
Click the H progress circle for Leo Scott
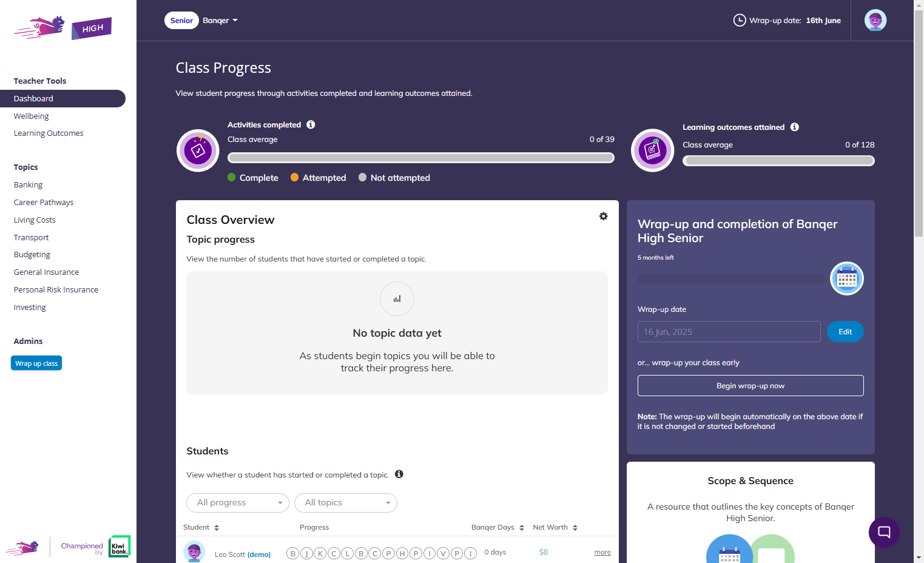[402, 553]
